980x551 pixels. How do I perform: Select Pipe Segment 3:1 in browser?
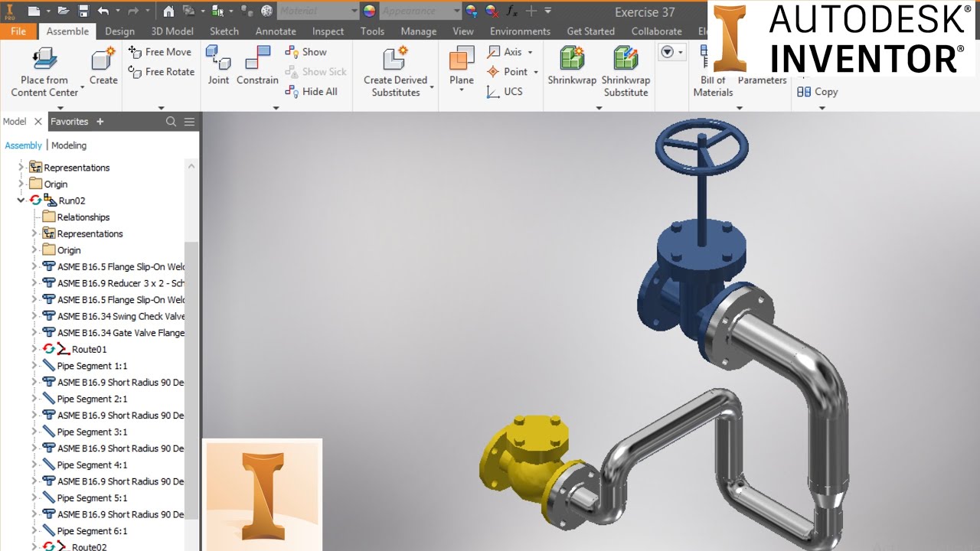click(x=92, y=432)
